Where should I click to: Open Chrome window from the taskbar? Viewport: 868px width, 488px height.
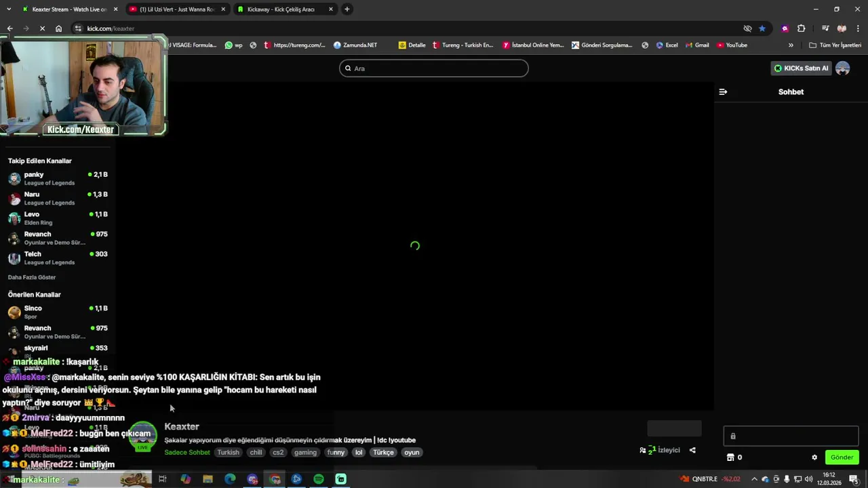(x=275, y=479)
